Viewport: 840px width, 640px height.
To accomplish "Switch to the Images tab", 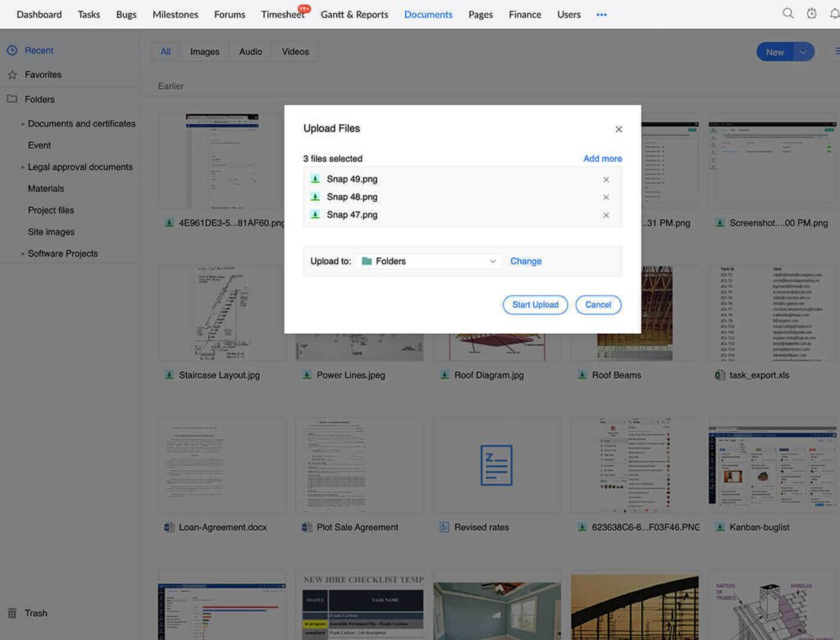I will pyautogui.click(x=204, y=51).
